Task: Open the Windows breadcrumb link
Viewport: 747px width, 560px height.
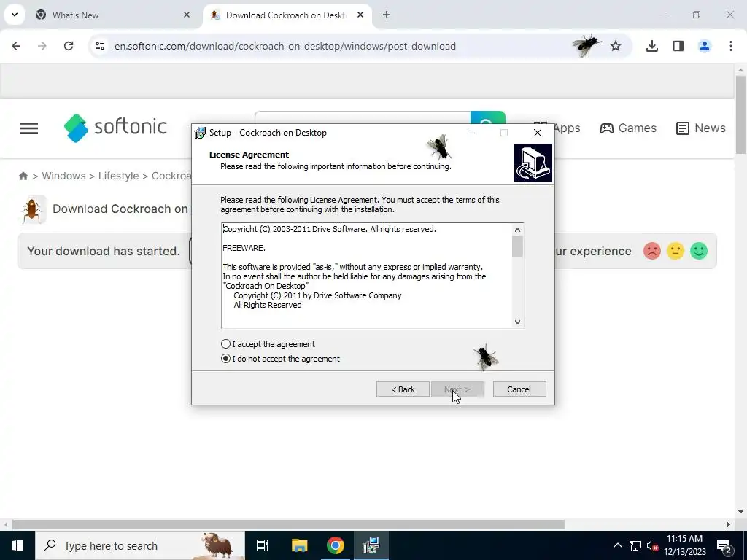Action: 64,176
